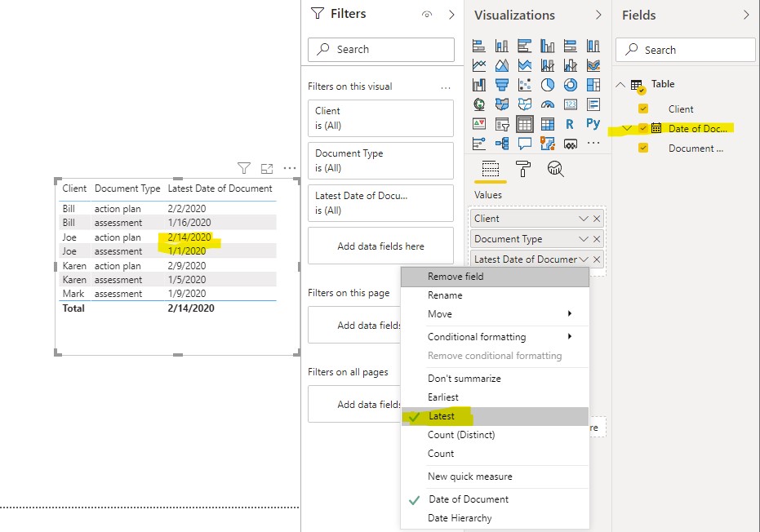Open more visualizations ellipsis
Viewport: 760px width, 532px height.
(x=593, y=143)
